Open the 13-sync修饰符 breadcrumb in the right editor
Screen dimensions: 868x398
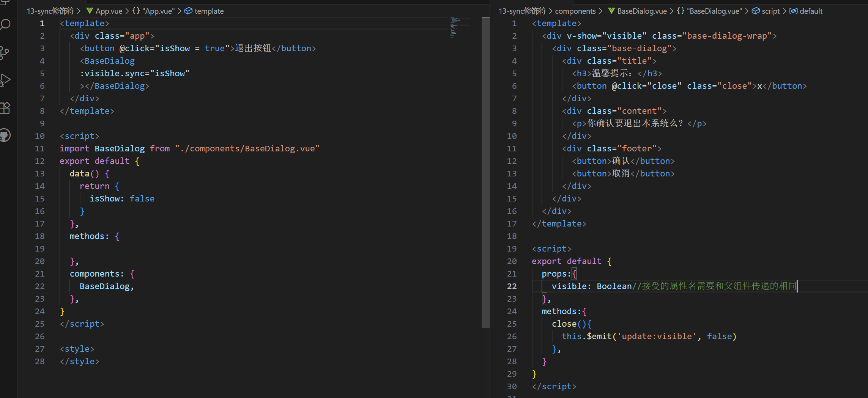click(x=522, y=11)
